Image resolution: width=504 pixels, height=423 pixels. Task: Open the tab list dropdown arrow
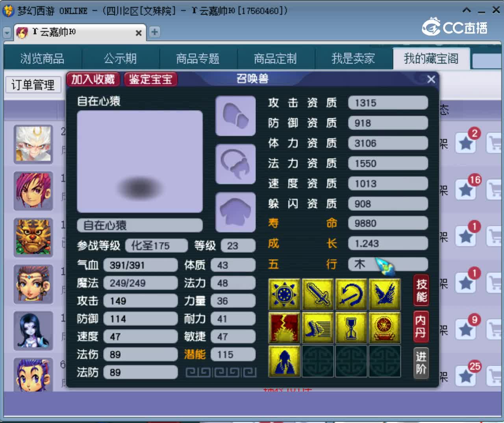(7, 33)
